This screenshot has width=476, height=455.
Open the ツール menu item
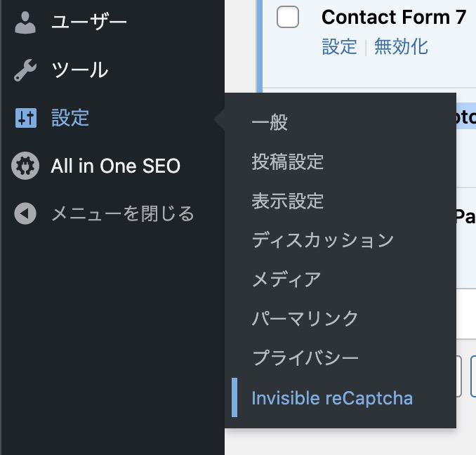[79, 70]
